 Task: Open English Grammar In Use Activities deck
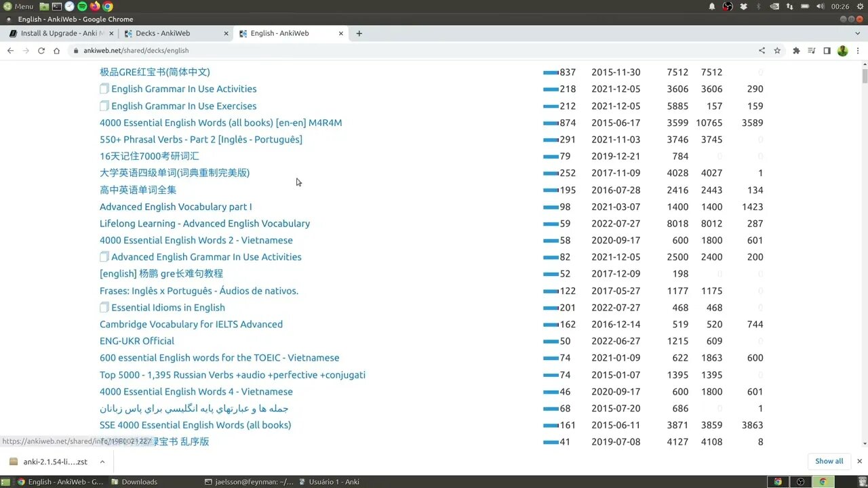tap(184, 89)
